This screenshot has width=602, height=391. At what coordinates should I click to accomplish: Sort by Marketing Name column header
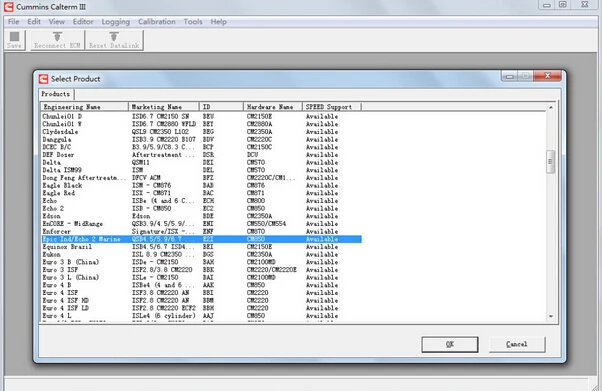(x=164, y=107)
